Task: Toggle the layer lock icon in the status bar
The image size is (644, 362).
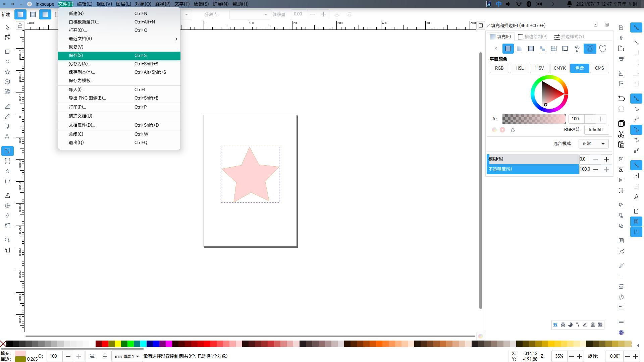Action: coord(105,356)
